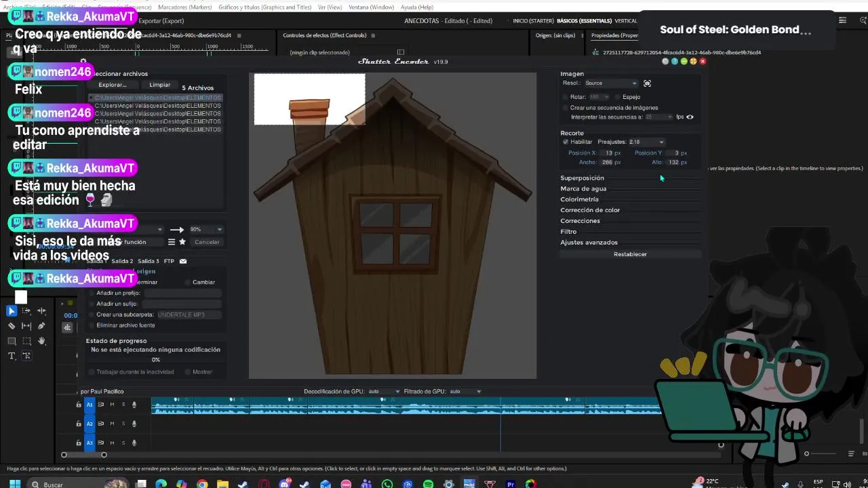Open the Preajustes 2.18 dropdown

[647, 142]
